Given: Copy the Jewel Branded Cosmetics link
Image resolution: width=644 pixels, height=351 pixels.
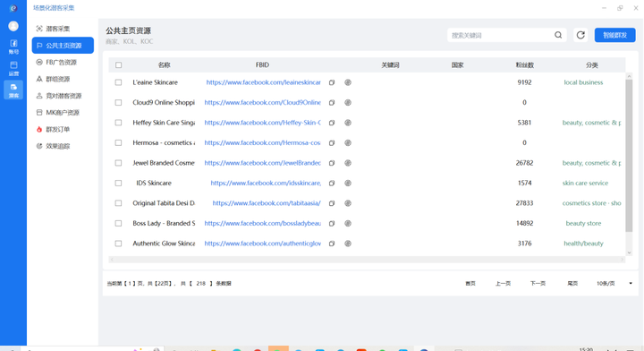Looking at the screenshot, I should (x=332, y=163).
